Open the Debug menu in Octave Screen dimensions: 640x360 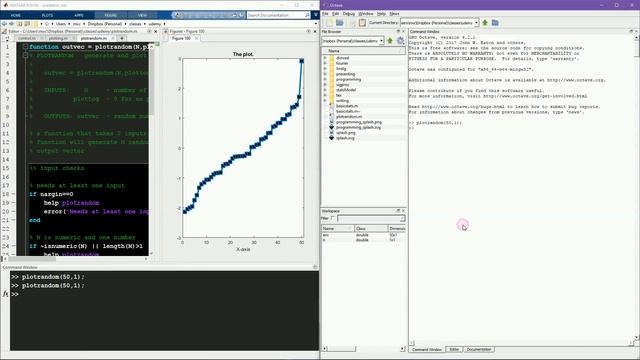click(x=349, y=14)
